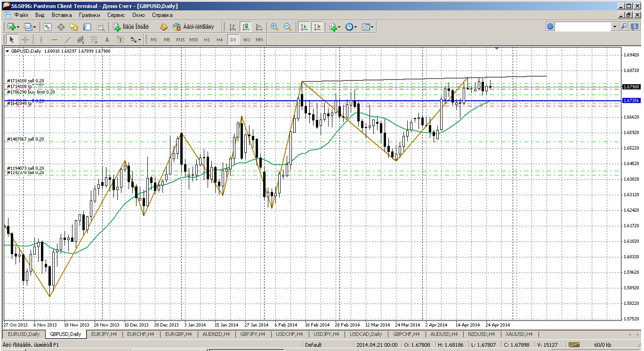Toggle chart auto scroll

point(304,27)
